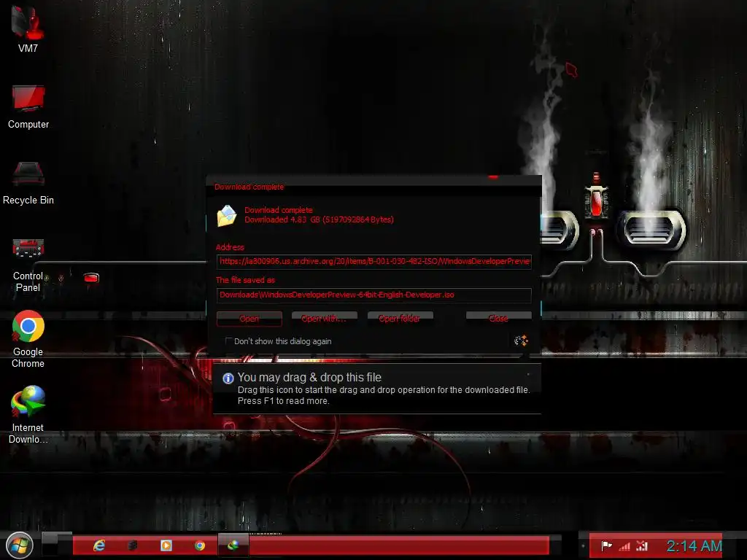Image resolution: width=747 pixels, height=560 pixels.
Task: Click the volume tray icon
Action: (x=642, y=545)
